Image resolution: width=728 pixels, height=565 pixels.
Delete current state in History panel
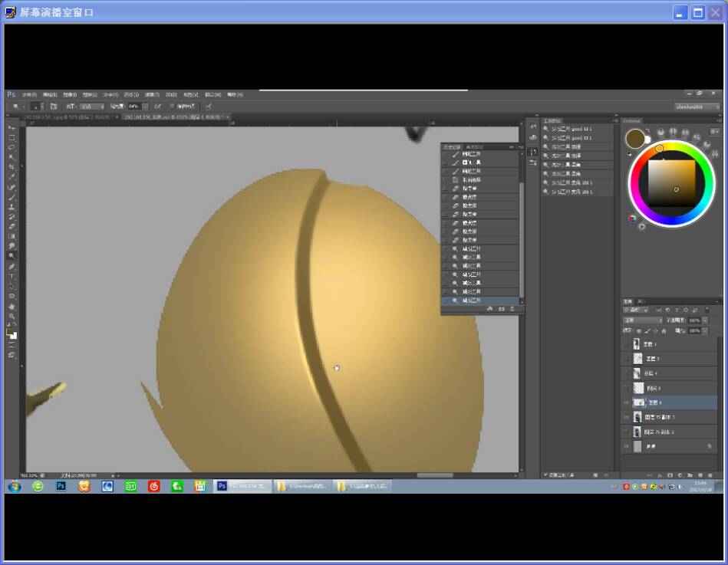tap(512, 309)
